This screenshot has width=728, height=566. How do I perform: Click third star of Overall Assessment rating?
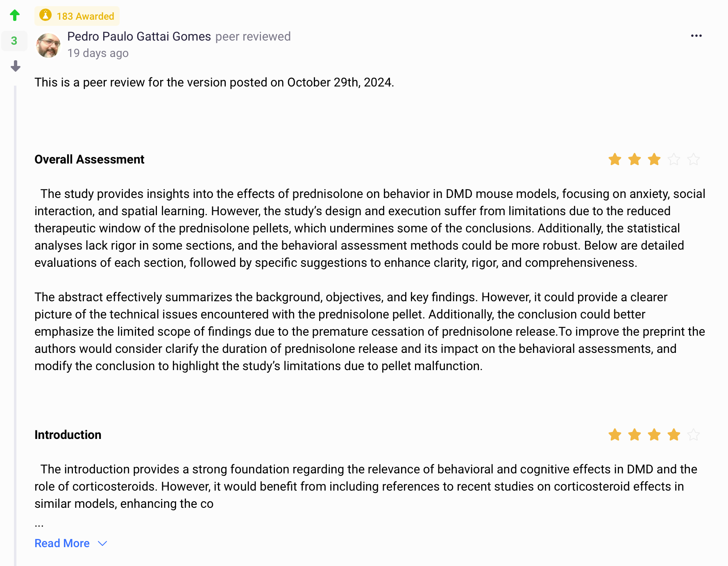(x=654, y=159)
